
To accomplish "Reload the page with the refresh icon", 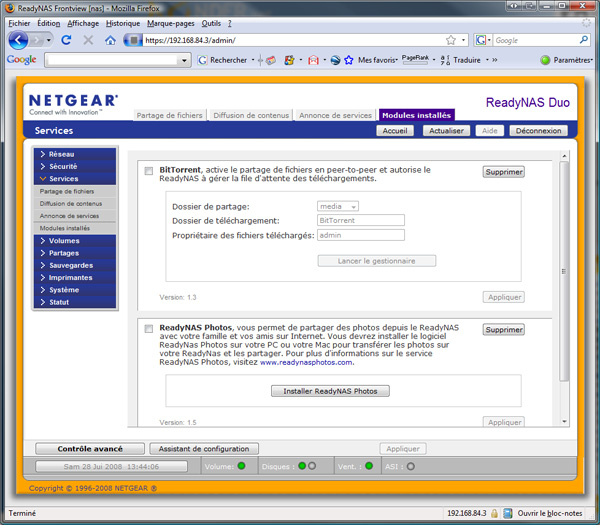I will tap(66, 40).
